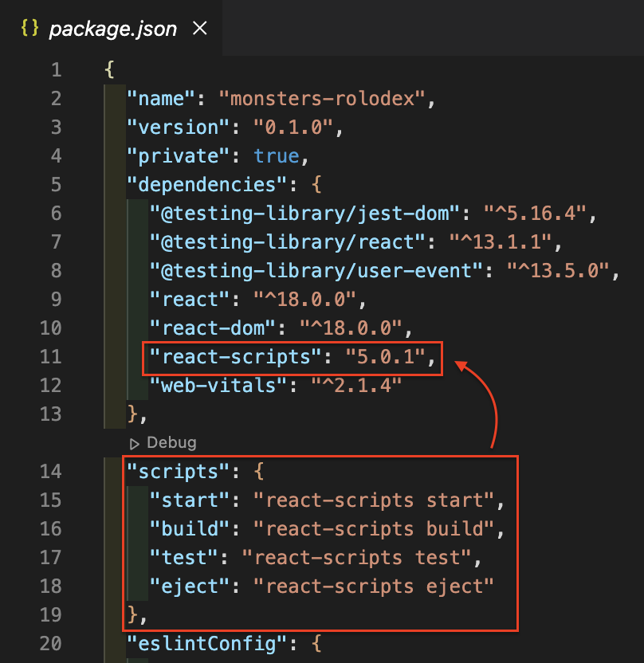Click the "eslintConfig" key
Viewport: 644px width, 663px height.
(x=206, y=644)
